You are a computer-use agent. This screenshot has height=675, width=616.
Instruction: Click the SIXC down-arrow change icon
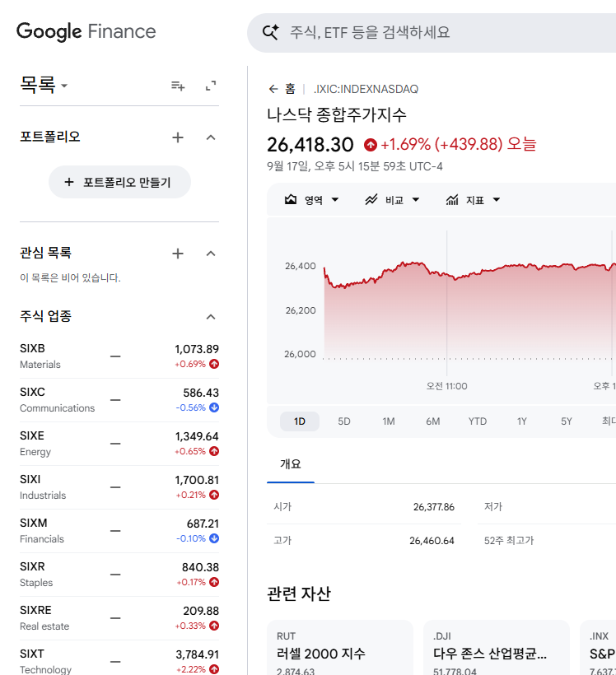coord(214,407)
